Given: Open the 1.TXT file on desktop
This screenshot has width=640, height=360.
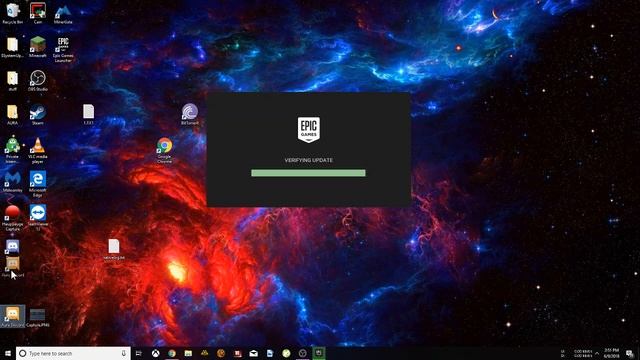Looking at the screenshot, I should 88,114.
